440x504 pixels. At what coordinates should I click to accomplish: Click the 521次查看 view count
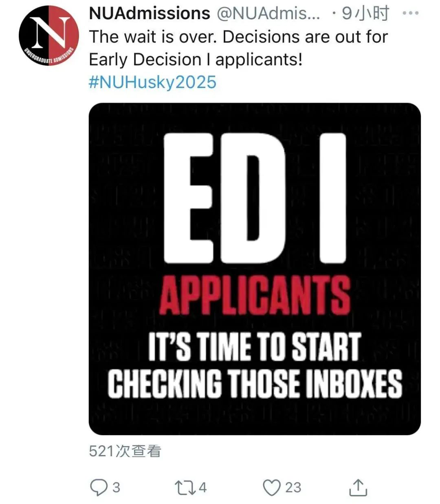pos(125,451)
